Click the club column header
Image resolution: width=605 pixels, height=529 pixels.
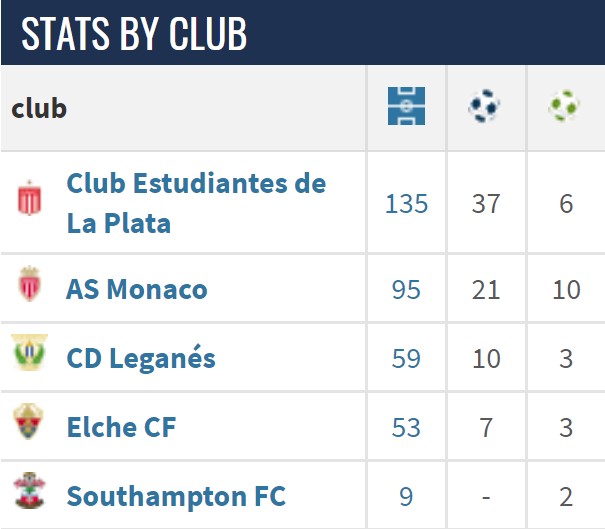click(39, 108)
